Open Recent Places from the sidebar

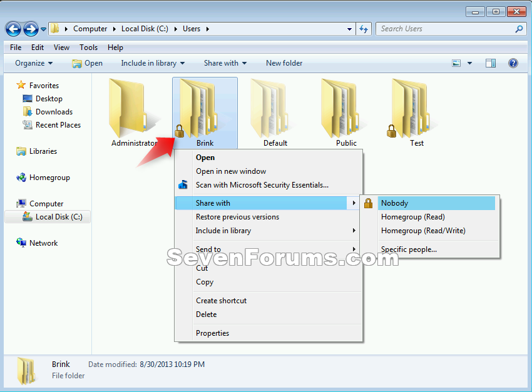point(55,124)
